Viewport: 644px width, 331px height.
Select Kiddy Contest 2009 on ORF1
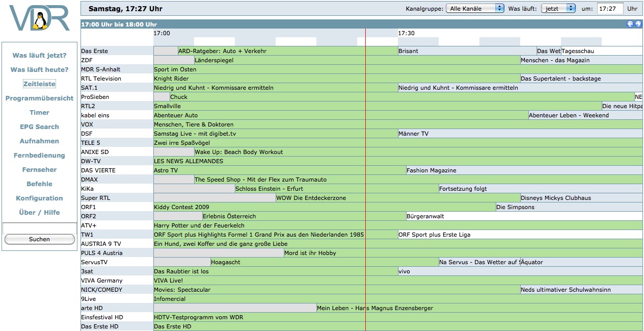(325, 207)
